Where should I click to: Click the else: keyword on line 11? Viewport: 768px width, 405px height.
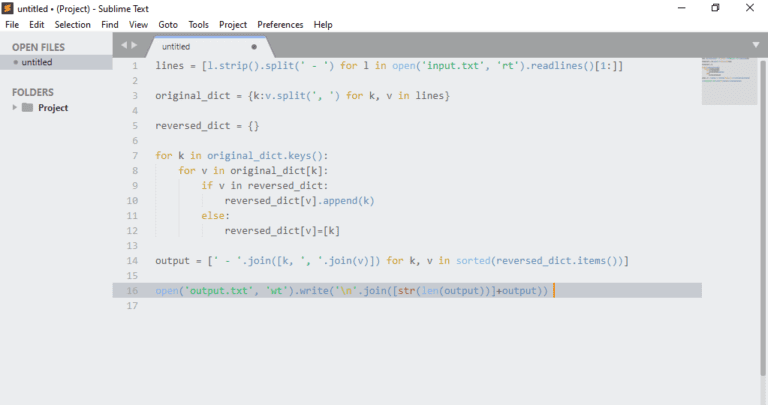[x=215, y=215]
